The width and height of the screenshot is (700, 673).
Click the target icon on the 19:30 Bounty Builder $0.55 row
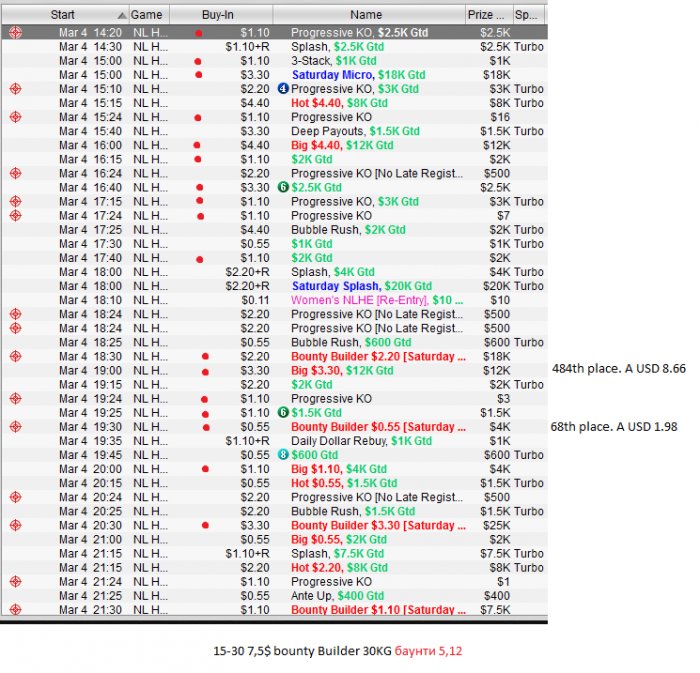click(x=16, y=427)
